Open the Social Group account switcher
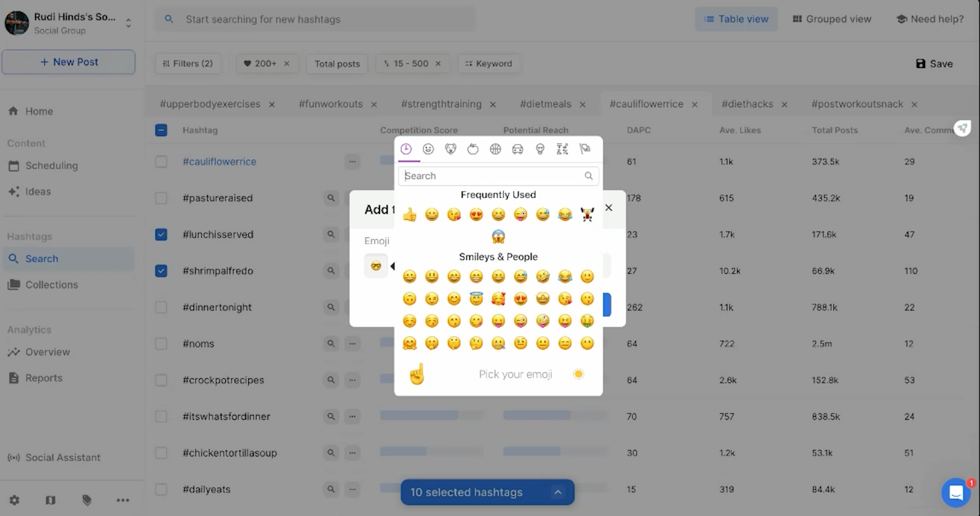 [128, 23]
